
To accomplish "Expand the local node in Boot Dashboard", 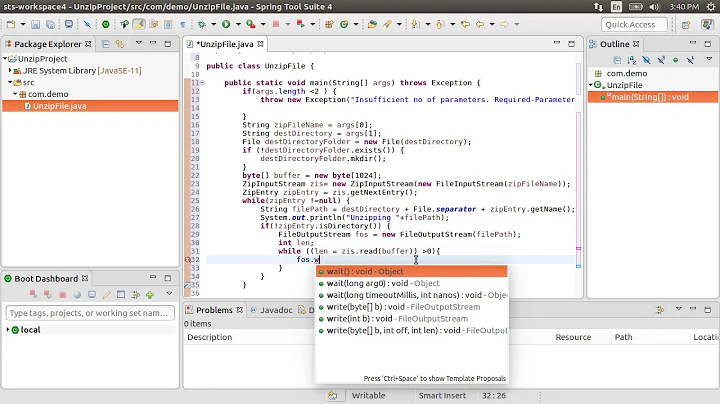I will (7, 330).
